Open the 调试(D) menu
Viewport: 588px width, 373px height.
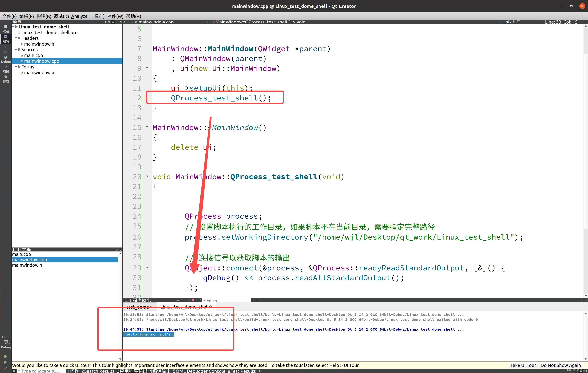coord(61,16)
